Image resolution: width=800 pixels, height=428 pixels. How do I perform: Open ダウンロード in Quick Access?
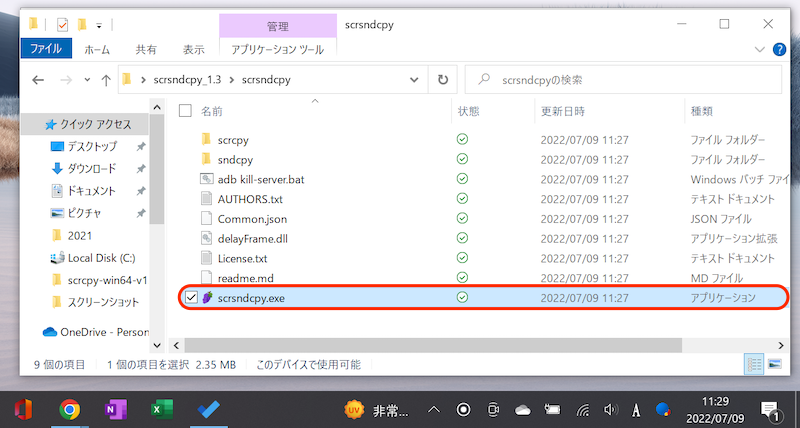(x=91, y=168)
